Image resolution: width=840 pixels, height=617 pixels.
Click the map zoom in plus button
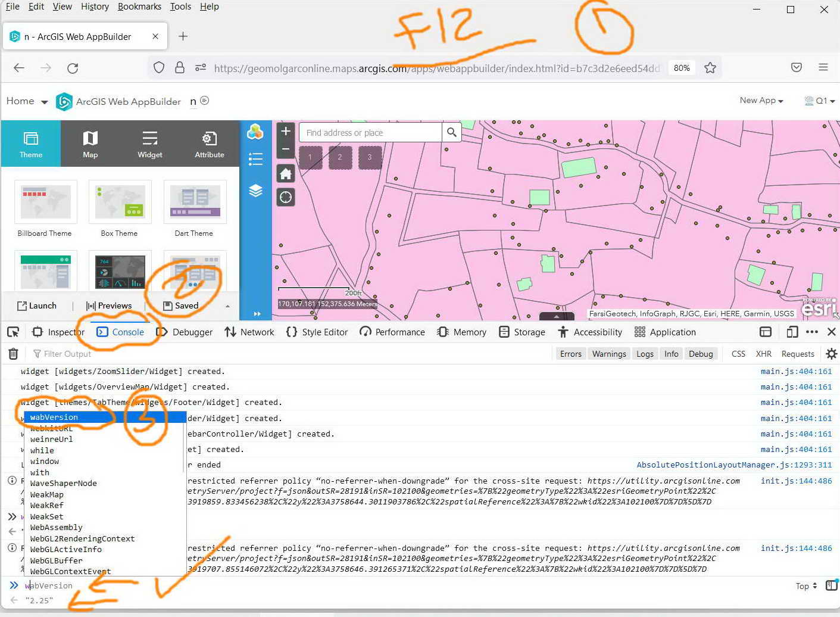pyautogui.click(x=286, y=131)
